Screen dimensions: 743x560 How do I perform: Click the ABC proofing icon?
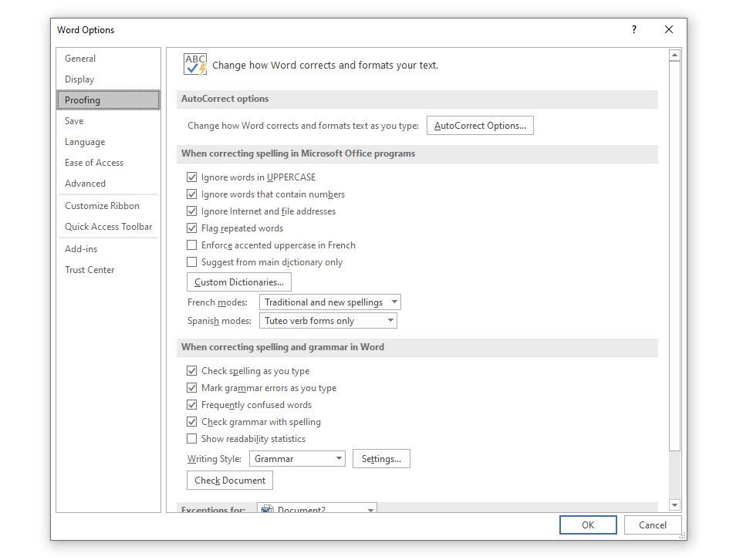pos(194,65)
